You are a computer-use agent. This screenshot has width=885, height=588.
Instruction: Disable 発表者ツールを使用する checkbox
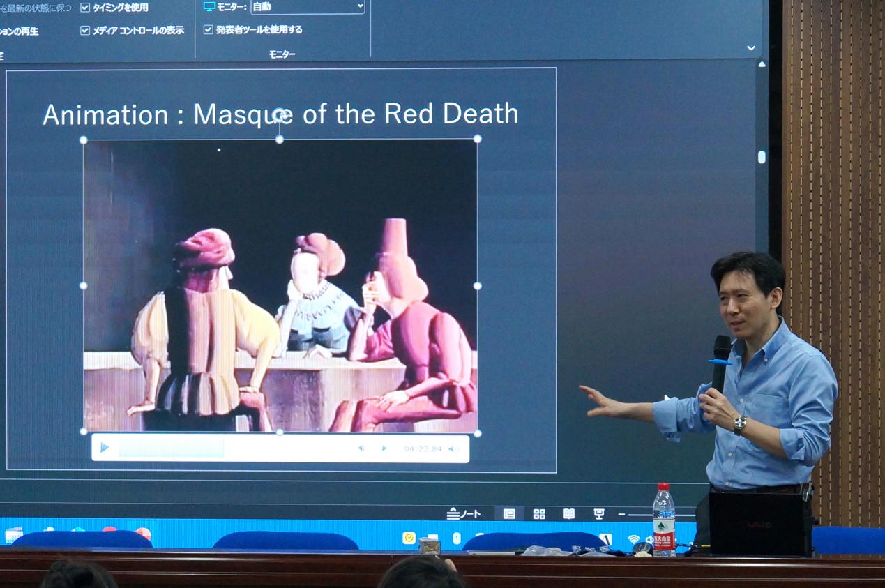208,30
